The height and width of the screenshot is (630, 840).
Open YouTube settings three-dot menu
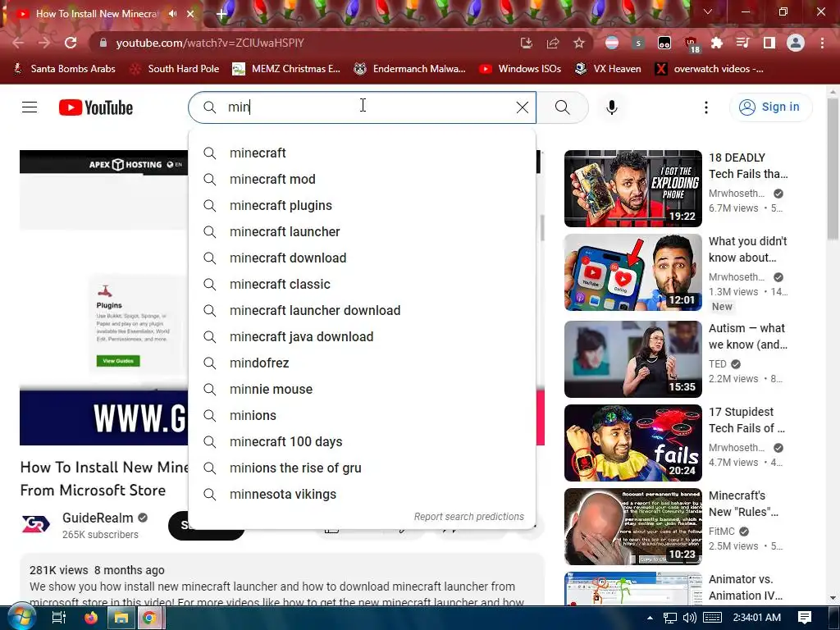click(706, 107)
